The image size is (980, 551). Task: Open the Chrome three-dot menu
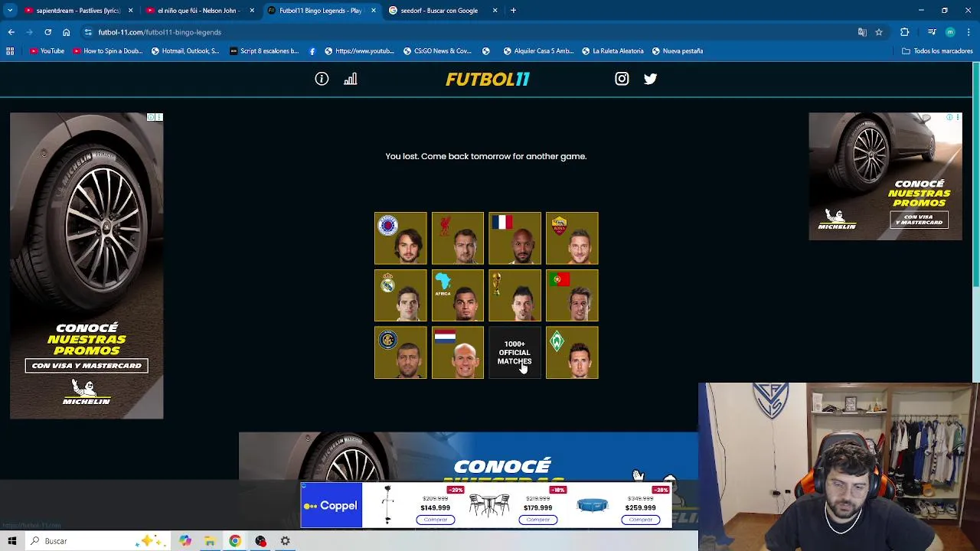tap(969, 32)
